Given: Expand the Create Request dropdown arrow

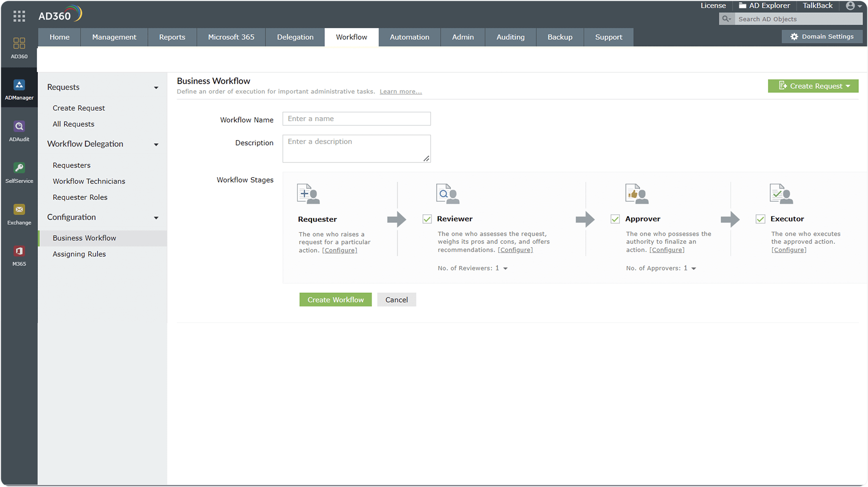Looking at the screenshot, I should (848, 86).
